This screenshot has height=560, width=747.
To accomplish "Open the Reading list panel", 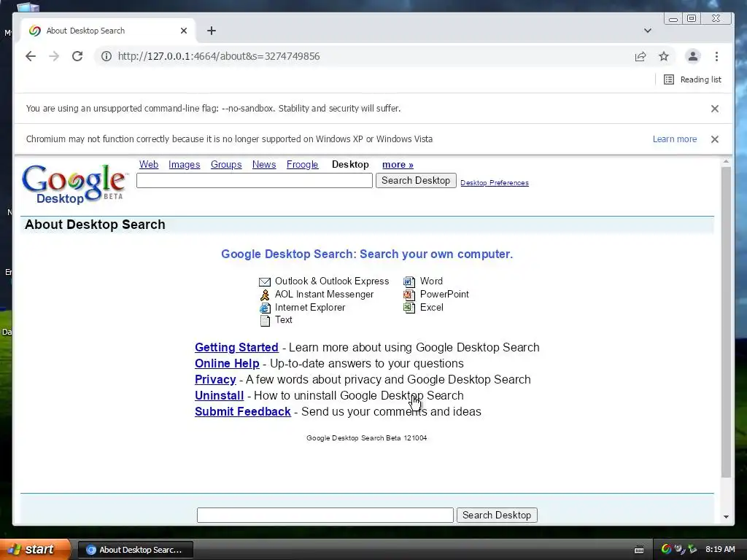I will click(693, 79).
